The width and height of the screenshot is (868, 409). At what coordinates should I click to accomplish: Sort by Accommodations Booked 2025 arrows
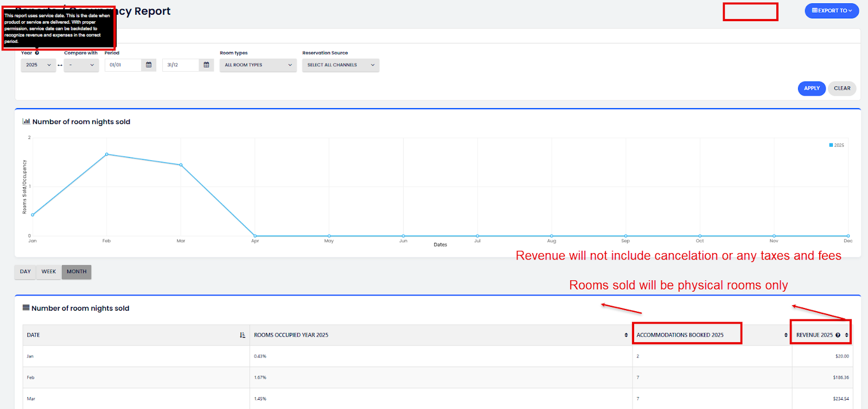pyautogui.click(x=786, y=335)
